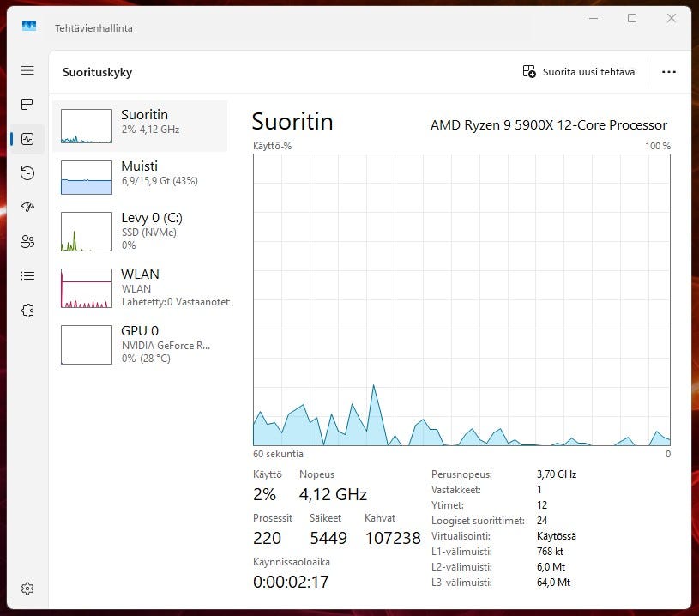The height and width of the screenshot is (616, 699).
Task: Minimize the Task Manager window
Action: click(x=594, y=18)
